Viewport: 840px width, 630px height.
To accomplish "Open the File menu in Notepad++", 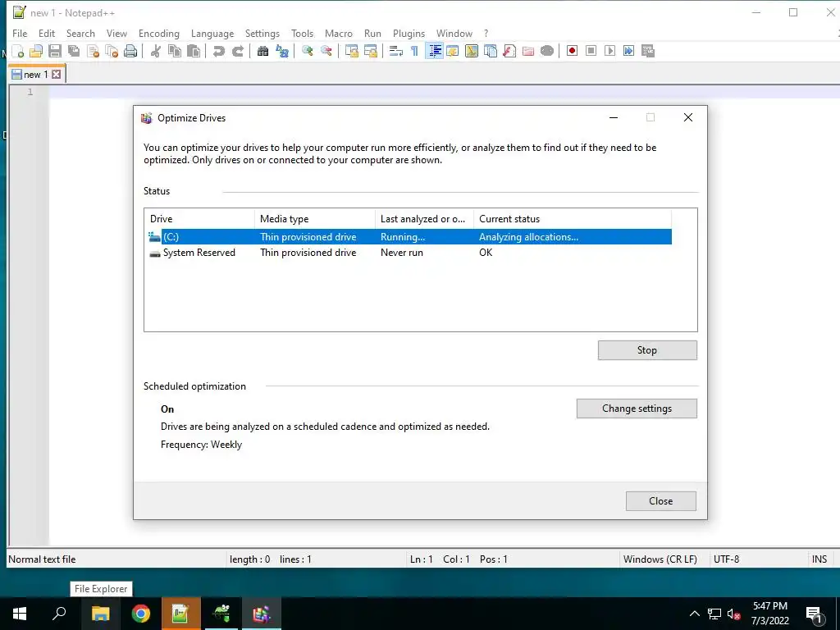I will [20, 33].
